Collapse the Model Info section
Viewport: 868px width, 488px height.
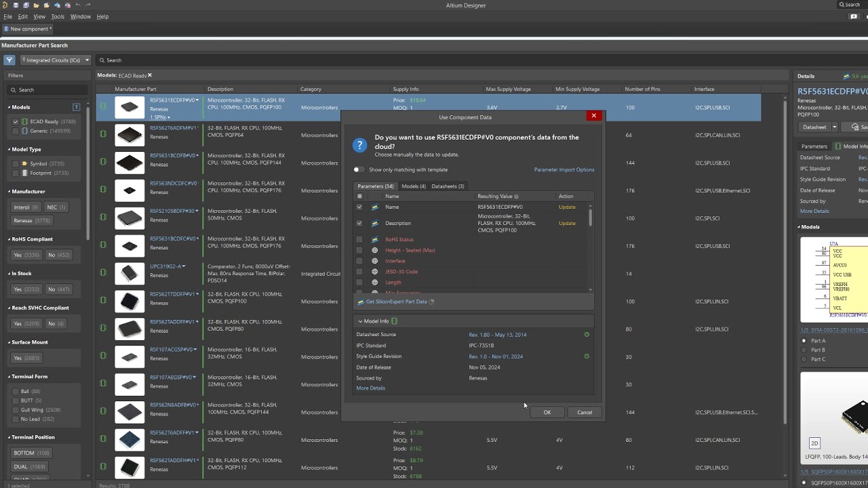[360, 321]
